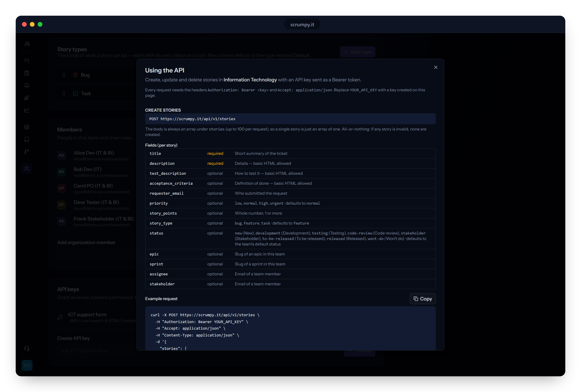Open the line chart reports icon

(27, 110)
